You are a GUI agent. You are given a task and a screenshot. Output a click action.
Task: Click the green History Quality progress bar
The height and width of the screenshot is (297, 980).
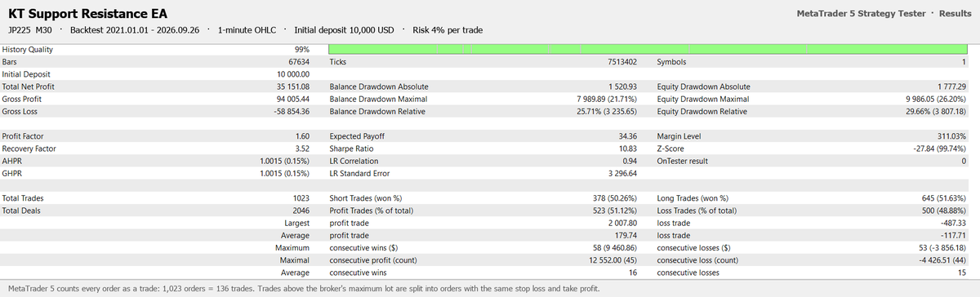click(647, 49)
